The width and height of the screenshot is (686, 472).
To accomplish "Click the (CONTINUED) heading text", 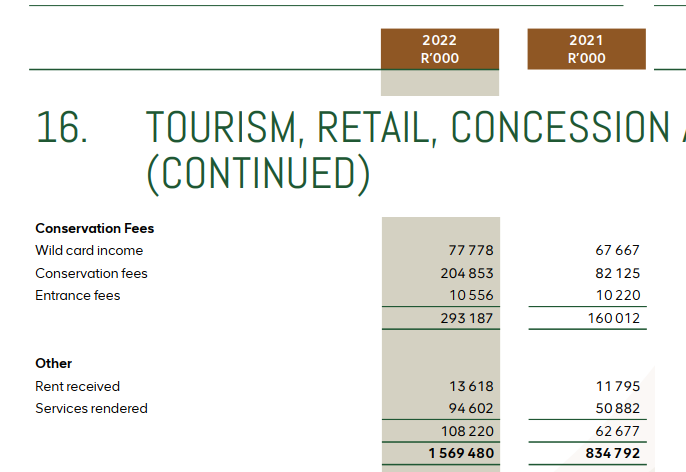I will tap(258, 173).
